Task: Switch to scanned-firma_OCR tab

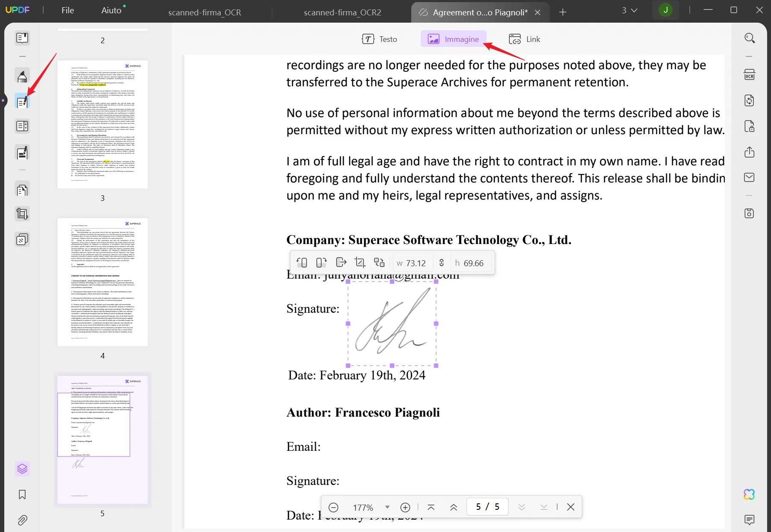Action: click(204, 12)
